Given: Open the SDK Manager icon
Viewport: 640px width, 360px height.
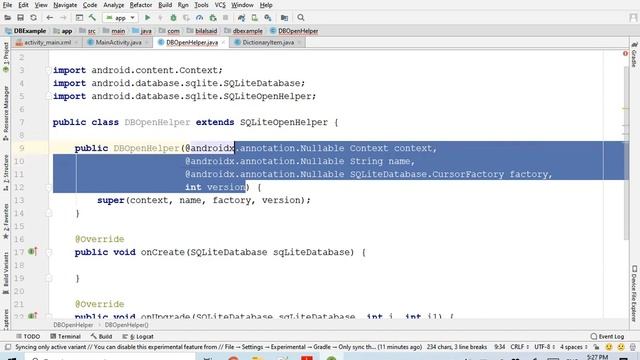Looking at the screenshot, I should (x=268, y=18).
